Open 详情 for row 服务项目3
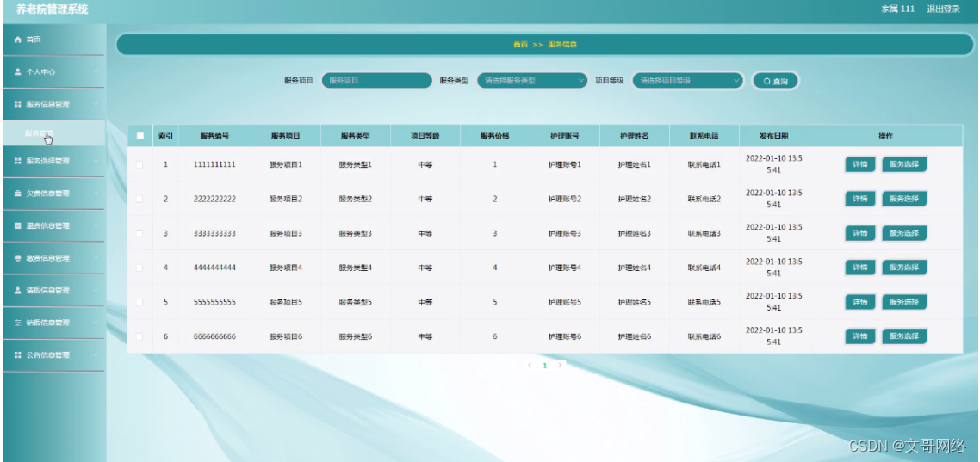Image resolution: width=980 pixels, height=462 pixels. [860, 233]
